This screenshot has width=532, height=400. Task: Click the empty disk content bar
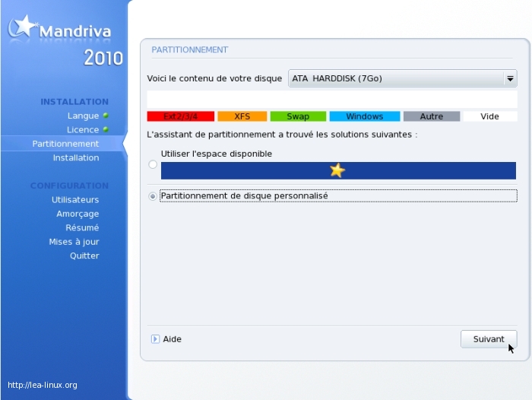tap(331, 99)
